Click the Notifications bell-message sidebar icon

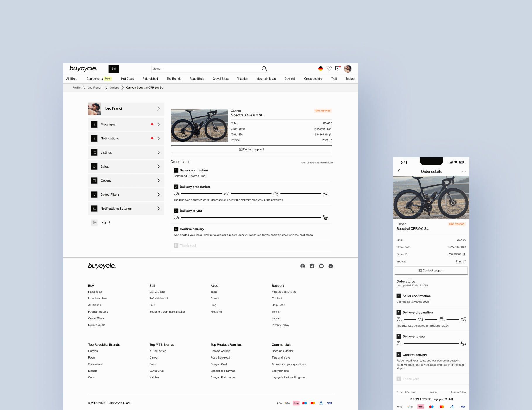click(95, 138)
